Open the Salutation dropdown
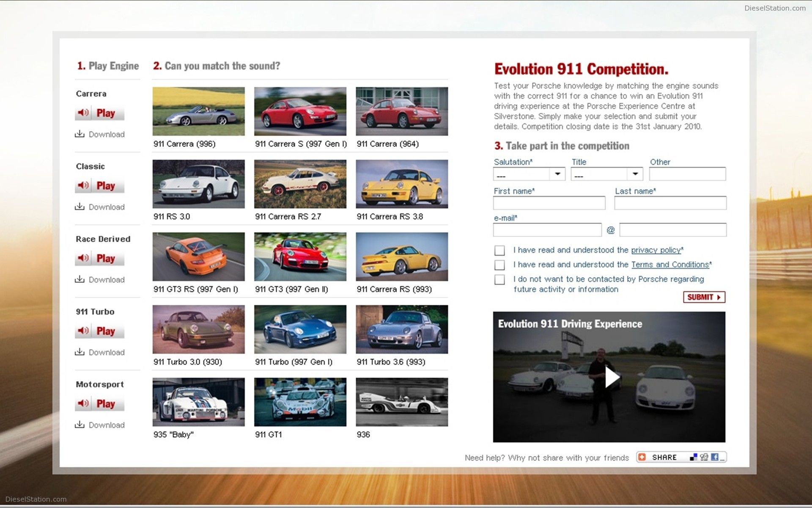 coord(529,174)
